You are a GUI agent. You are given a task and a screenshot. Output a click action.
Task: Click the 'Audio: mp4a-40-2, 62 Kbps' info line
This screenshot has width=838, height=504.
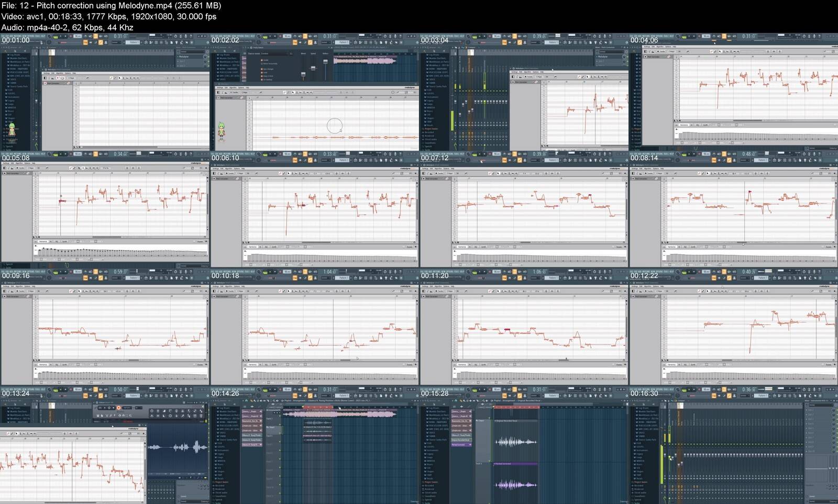68,28
